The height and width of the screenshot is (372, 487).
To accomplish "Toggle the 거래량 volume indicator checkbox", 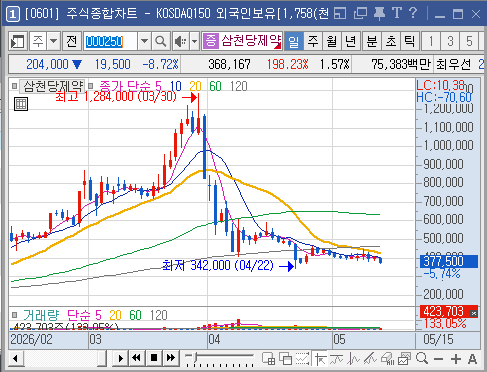I will [x=14, y=315].
